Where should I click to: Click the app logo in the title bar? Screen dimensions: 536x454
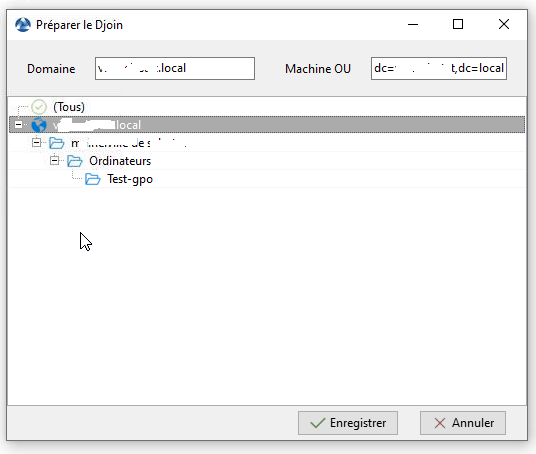click(x=23, y=25)
